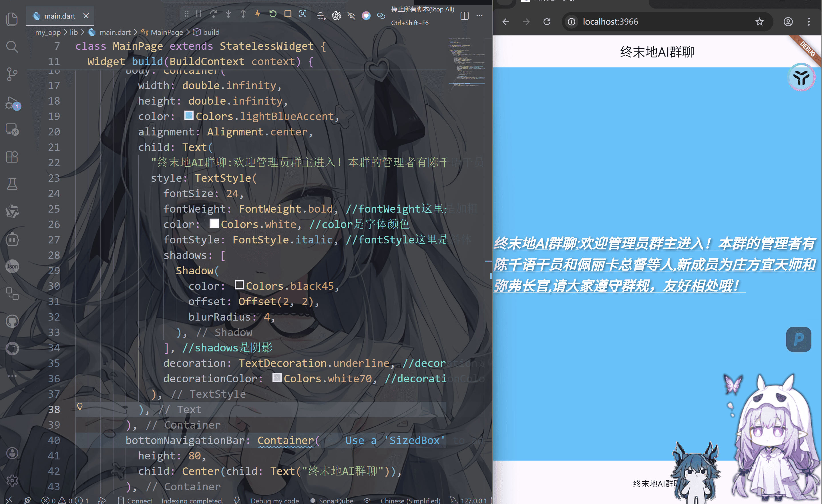
Task: Open the Flutter widget inspector icon
Action: [302, 14]
